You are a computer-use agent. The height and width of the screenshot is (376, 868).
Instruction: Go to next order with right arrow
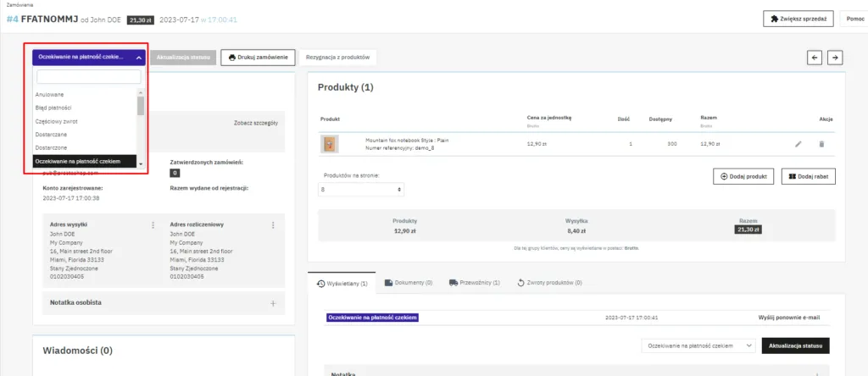(x=835, y=58)
